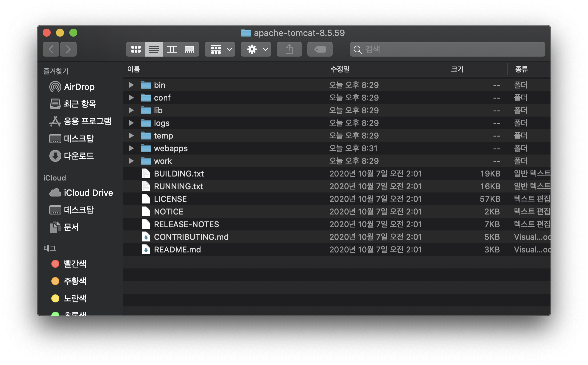
Task: Select the temp folder icon
Action: pos(146,136)
